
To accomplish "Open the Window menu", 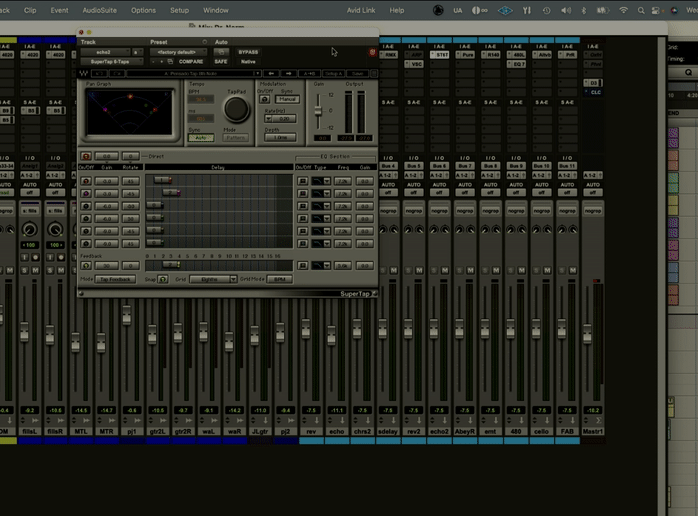I will [x=215, y=10].
